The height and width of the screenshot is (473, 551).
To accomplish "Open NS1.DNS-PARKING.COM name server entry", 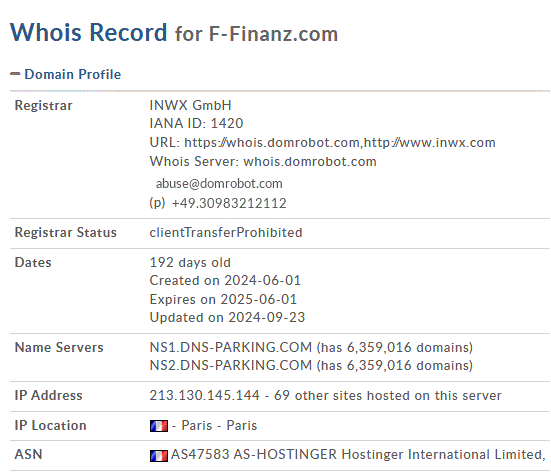I will pos(231,347).
